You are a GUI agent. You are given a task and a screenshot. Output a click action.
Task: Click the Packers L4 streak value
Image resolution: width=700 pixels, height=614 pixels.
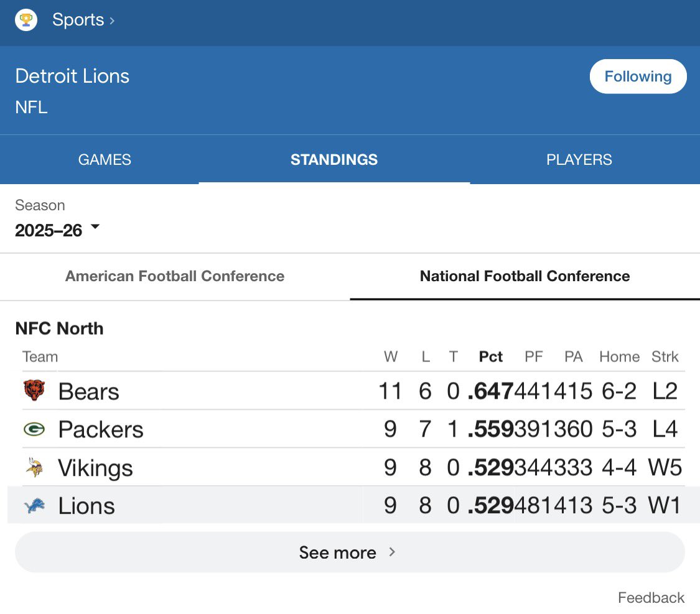click(665, 429)
